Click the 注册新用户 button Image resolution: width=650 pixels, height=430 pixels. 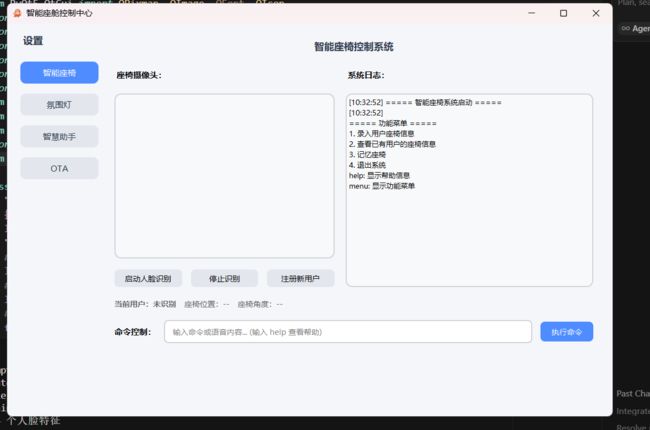coord(301,279)
